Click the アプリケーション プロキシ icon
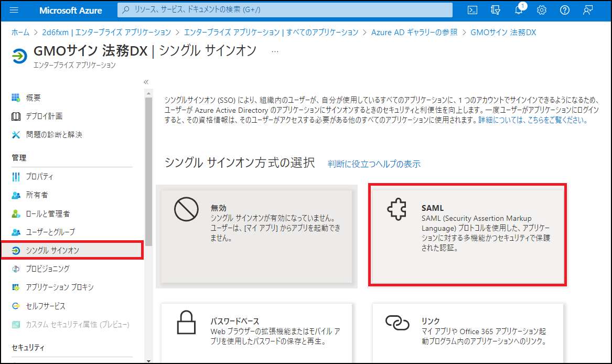The image size is (612, 364). pos(16,287)
